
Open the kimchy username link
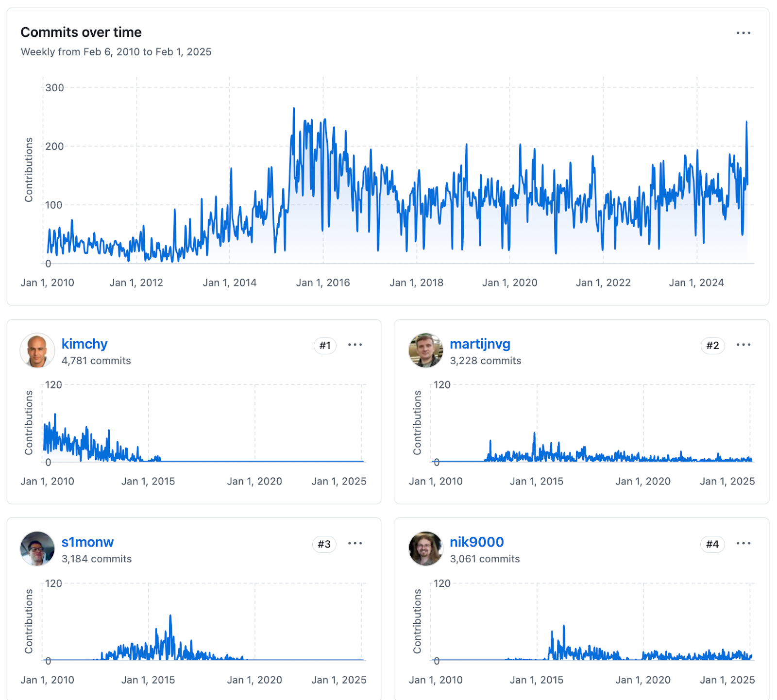coord(84,344)
